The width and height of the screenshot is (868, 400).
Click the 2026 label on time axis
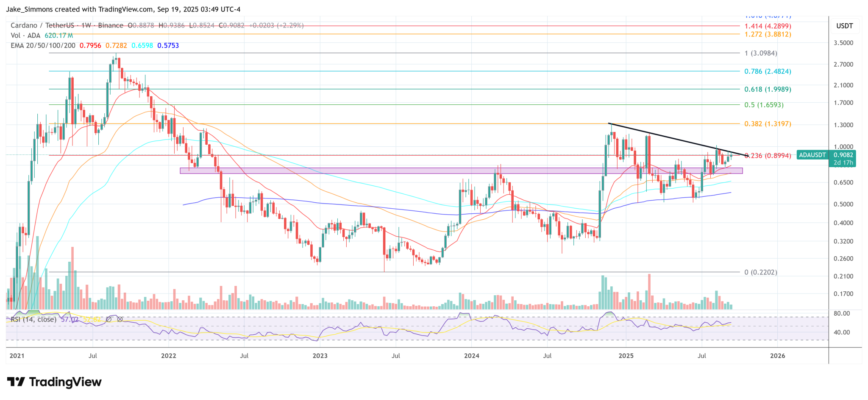(x=777, y=355)
